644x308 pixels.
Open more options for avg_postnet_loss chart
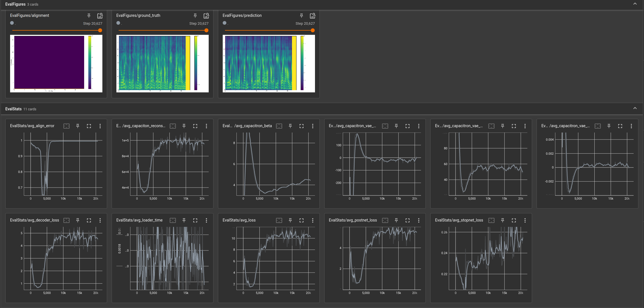(x=419, y=220)
